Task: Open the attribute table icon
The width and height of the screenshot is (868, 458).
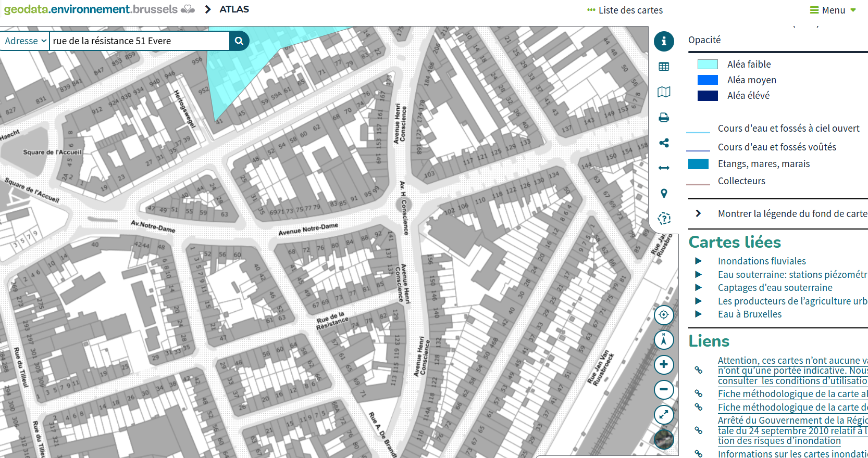Action: 664,67
